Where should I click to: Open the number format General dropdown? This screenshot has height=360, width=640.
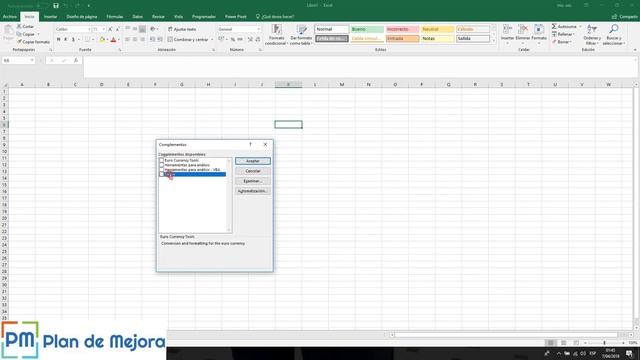pos(258,29)
